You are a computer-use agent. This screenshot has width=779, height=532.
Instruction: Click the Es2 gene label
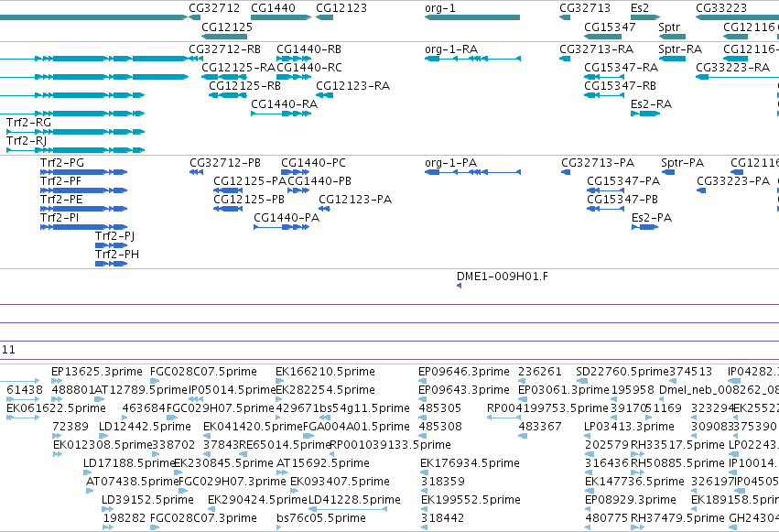click(640, 8)
